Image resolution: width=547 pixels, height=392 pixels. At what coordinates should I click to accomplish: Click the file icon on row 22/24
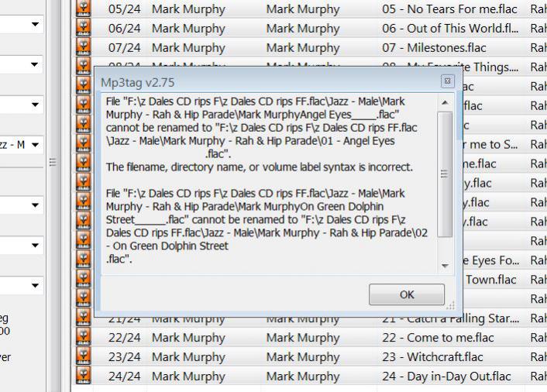[x=84, y=338]
